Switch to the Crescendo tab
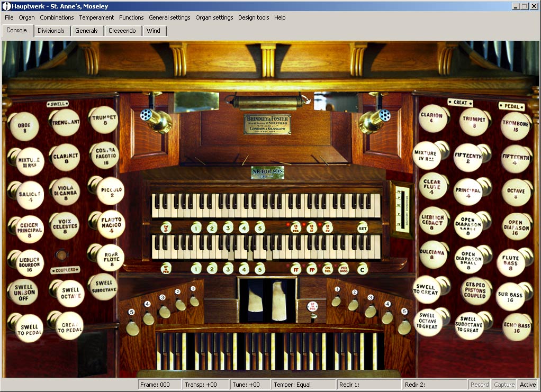The image size is (541, 392). pyautogui.click(x=122, y=31)
